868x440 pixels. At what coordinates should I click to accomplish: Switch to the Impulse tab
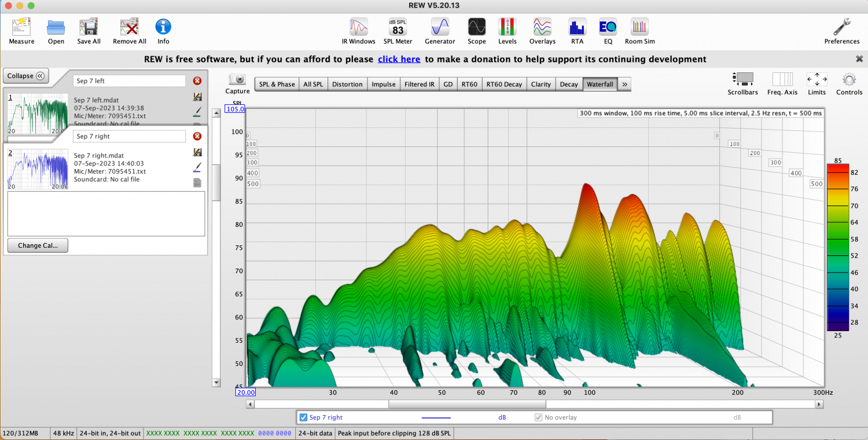[x=383, y=85]
